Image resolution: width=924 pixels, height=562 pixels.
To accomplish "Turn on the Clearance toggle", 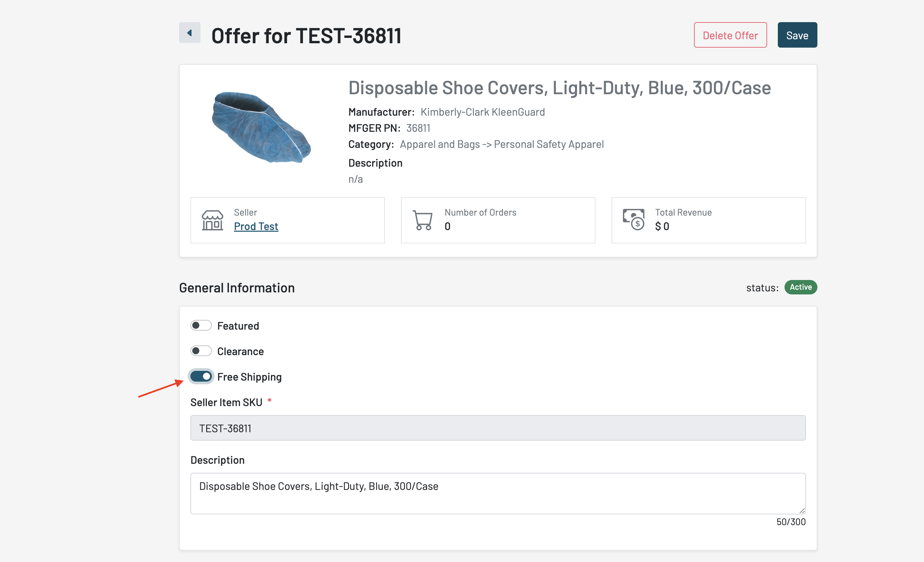I will click(201, 351).
